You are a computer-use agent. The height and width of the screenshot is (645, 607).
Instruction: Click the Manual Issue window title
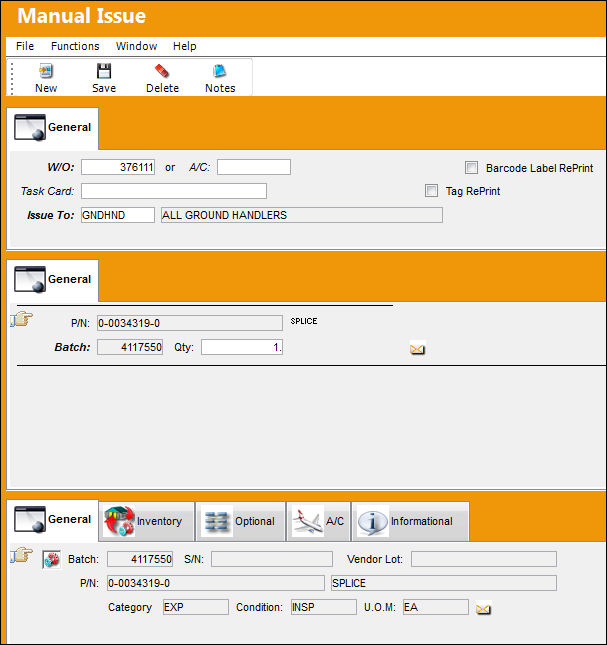tap(81, 16)
